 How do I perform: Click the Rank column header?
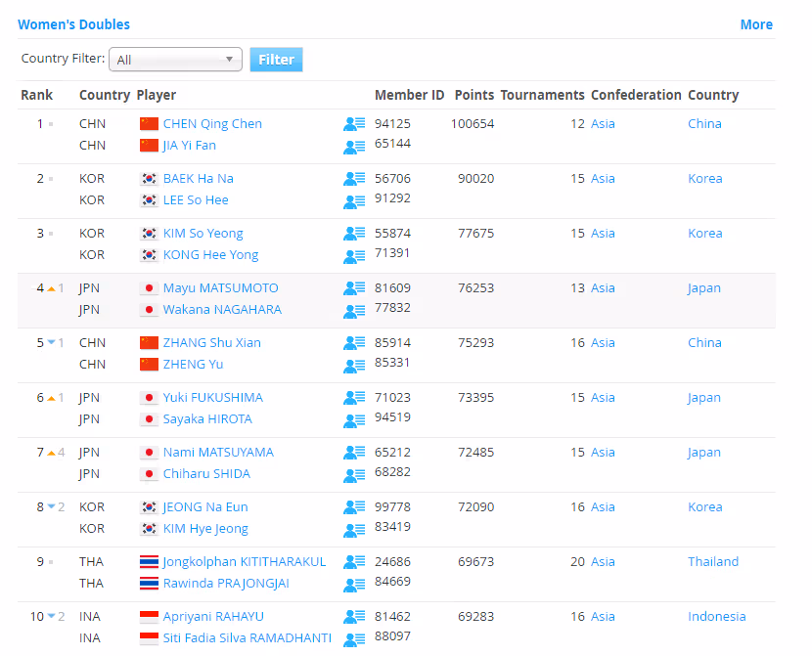click(x=37, y=95)
